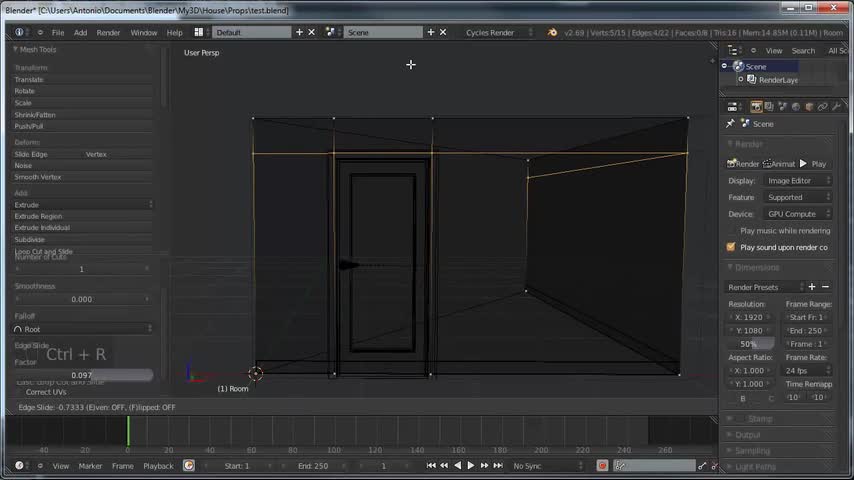Click the keying set keys icon
Image resolution: width=854 pixels, height=480 pixels.
pyautogui.click(x=620, y=466)
